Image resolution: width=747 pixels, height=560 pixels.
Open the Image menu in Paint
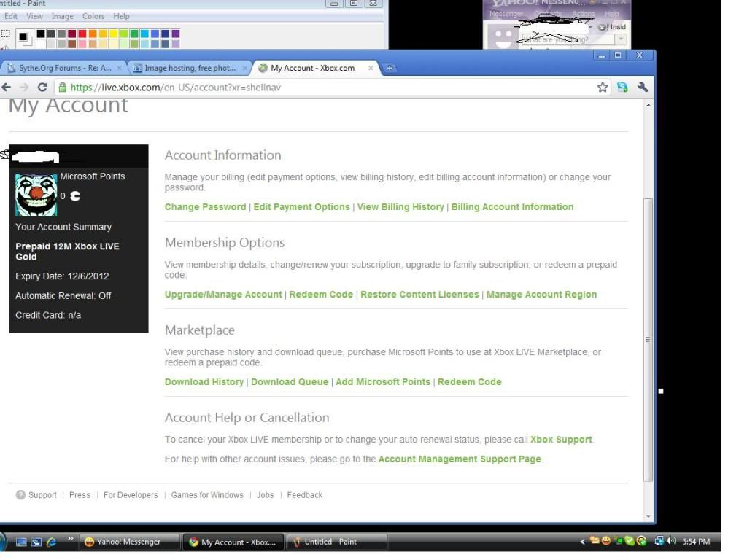(x=63, y=16)
